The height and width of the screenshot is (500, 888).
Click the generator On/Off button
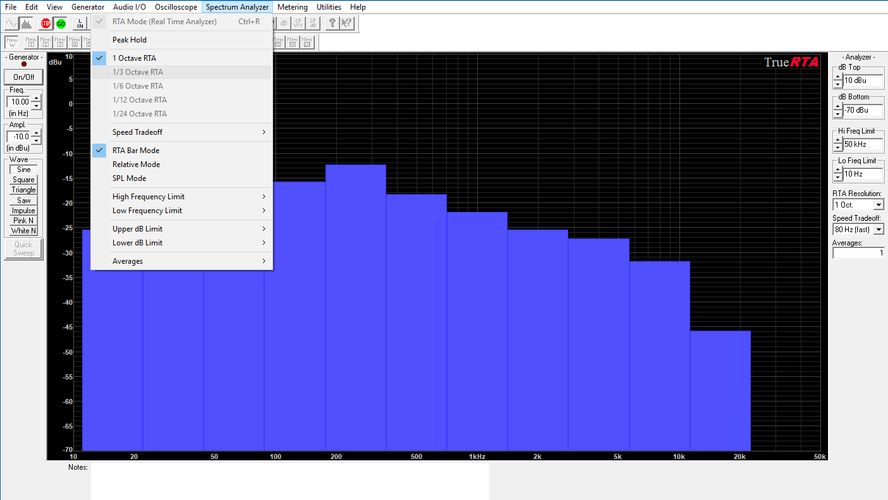click(x=23, y=77)
